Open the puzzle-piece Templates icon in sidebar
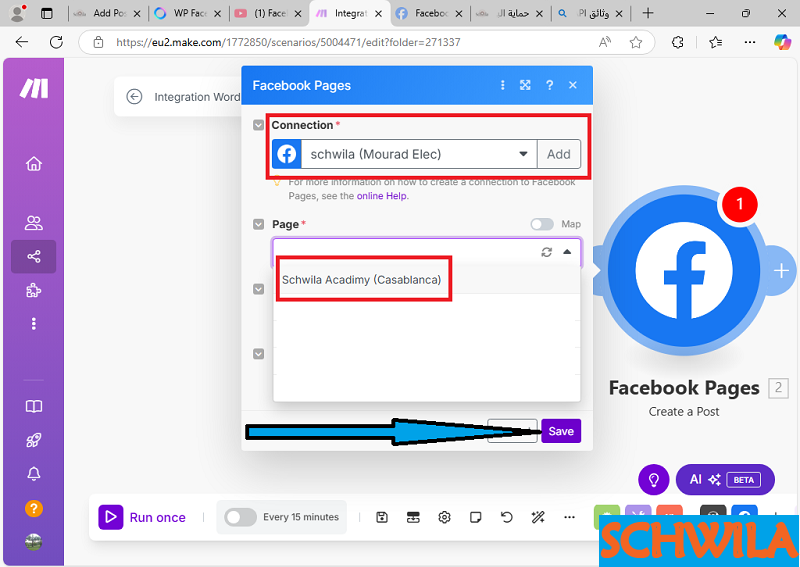 point(34,290)
